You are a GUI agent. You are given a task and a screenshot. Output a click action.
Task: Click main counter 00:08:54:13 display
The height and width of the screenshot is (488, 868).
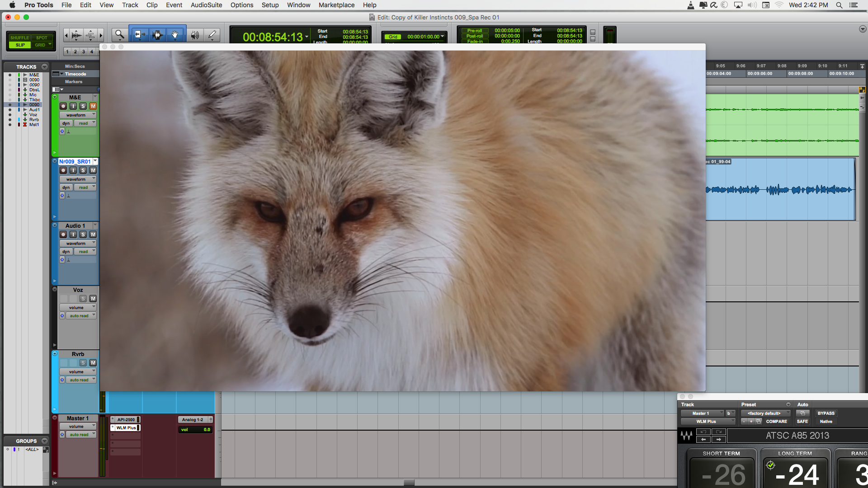pyautogui.click(x=273, y=37)
